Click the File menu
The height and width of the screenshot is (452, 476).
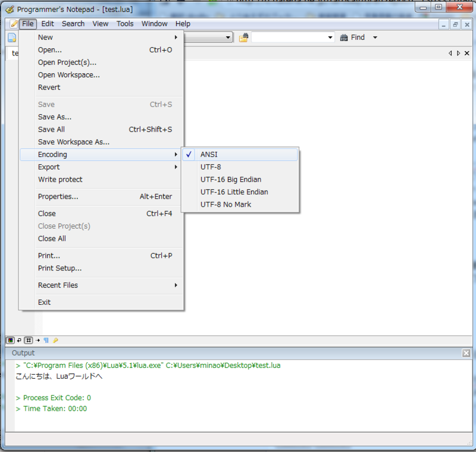tap(28, 24)
